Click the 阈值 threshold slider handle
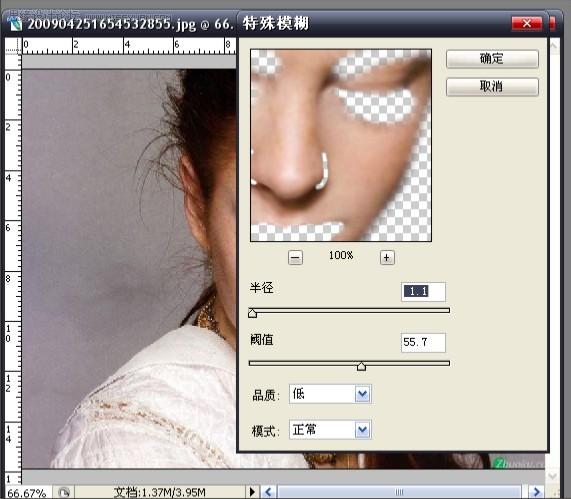Viewport: 571px width, 499px height. 361,366
